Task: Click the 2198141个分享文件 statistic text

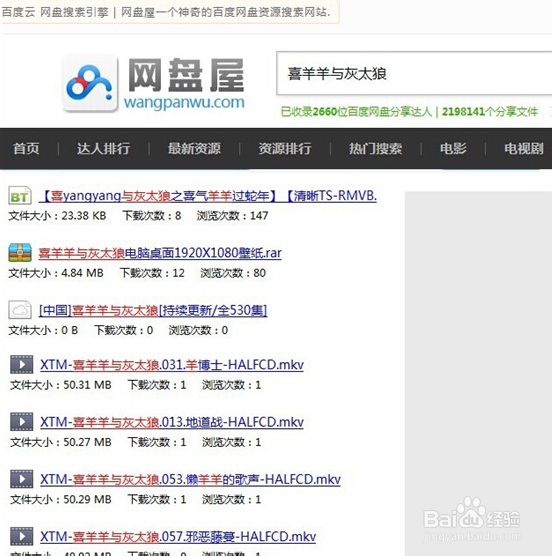Action: [490, 112]
